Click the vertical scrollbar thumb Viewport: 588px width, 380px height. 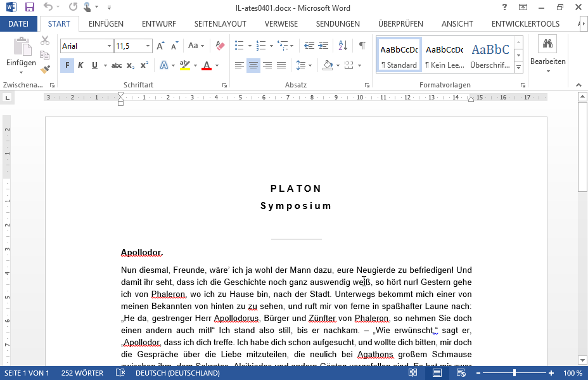click(x=582, y=148)
